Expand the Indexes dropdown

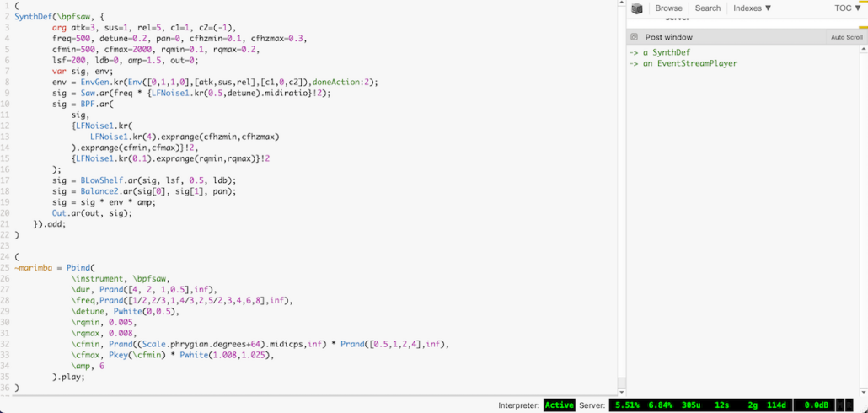(x=753, y=8)
